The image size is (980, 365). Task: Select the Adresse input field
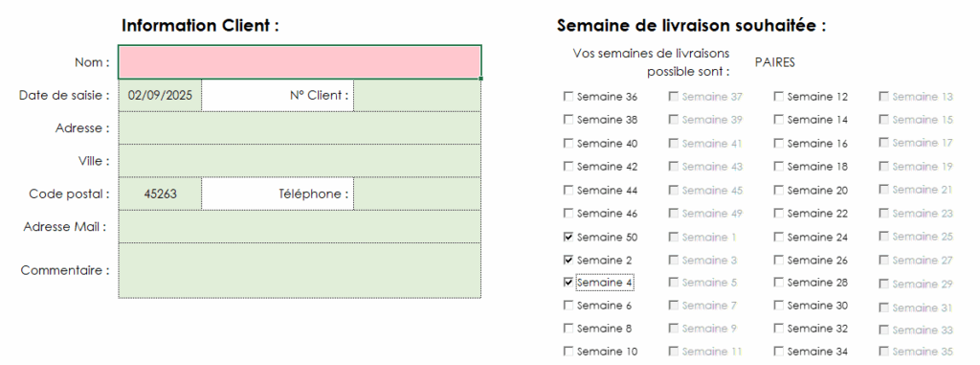300,127
